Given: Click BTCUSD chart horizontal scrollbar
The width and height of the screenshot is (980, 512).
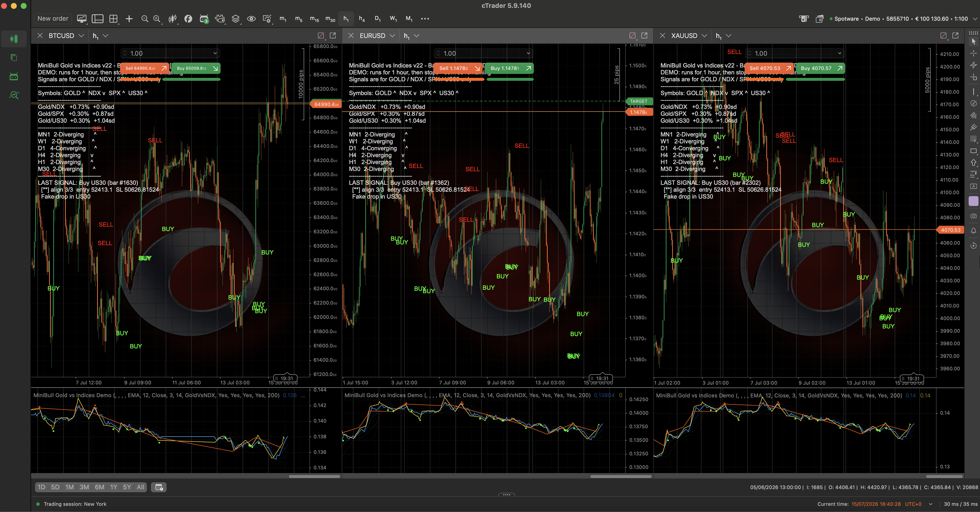Looking at the screenshot, I should click(314, 476).
